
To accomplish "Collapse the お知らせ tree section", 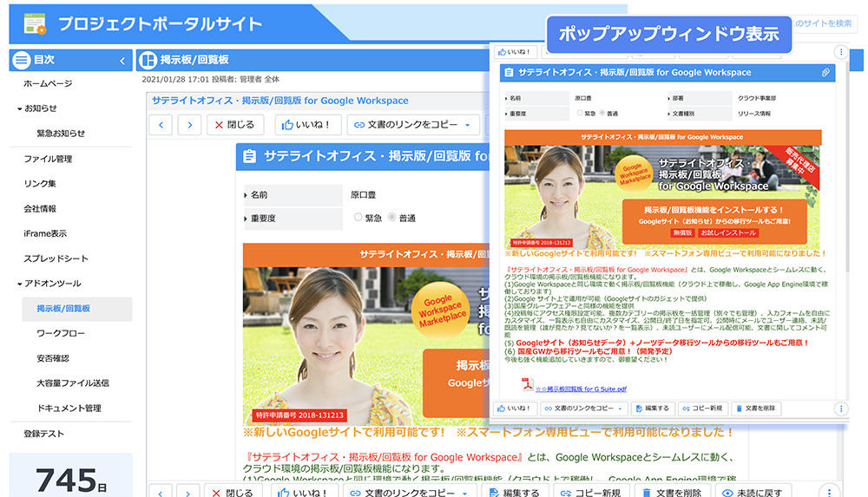I will [x=20, y=109].
